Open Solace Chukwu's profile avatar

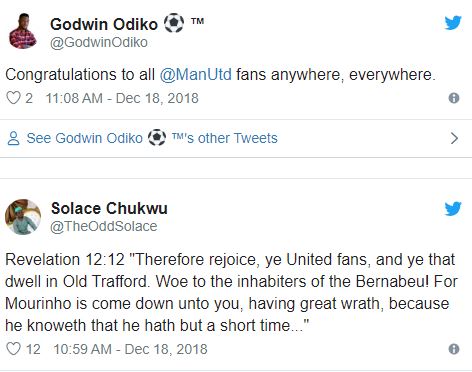[x=23, y=217]
